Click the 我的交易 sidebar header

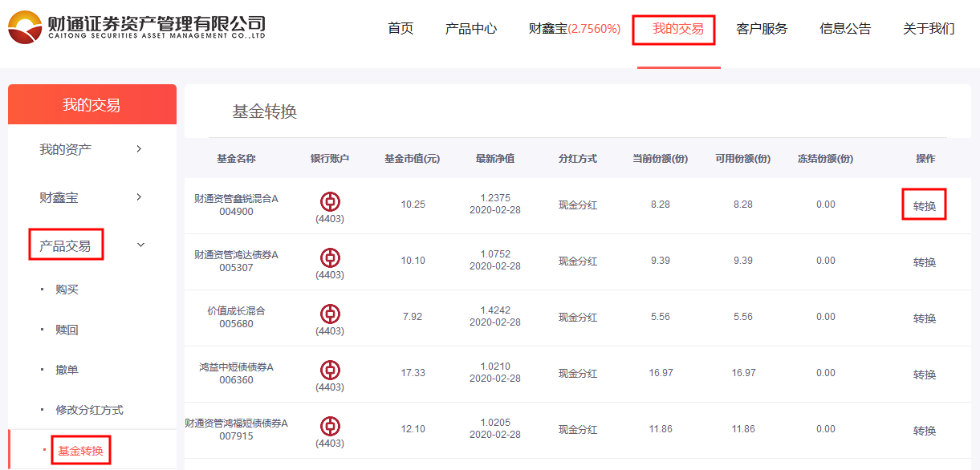point(92,104)
